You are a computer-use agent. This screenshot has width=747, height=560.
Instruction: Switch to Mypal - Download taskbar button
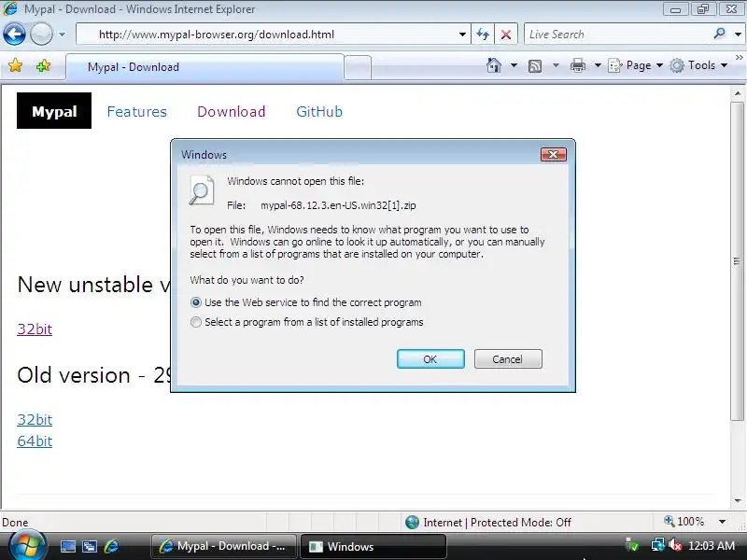pyautogui.click(x=224, y=546)
